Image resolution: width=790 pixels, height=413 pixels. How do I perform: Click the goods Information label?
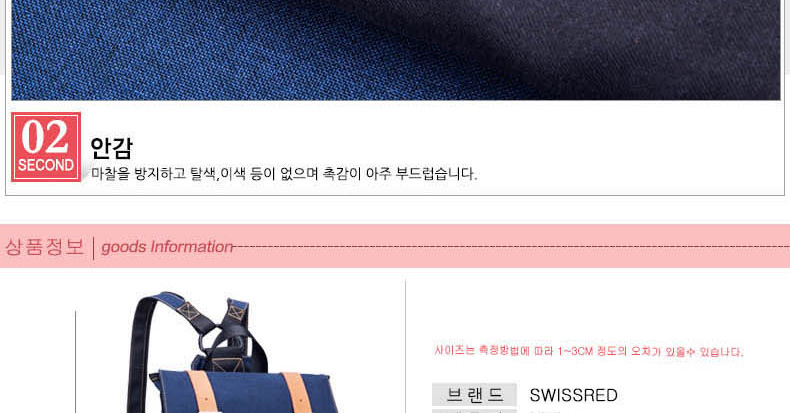167,247
